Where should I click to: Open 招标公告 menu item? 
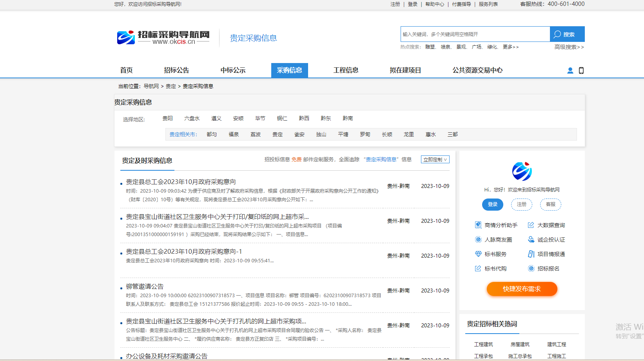(x=176, y=70)
